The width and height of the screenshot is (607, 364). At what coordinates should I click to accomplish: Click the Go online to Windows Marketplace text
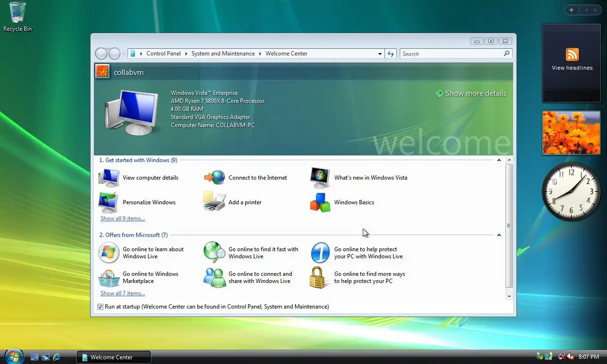click(150, 277)
